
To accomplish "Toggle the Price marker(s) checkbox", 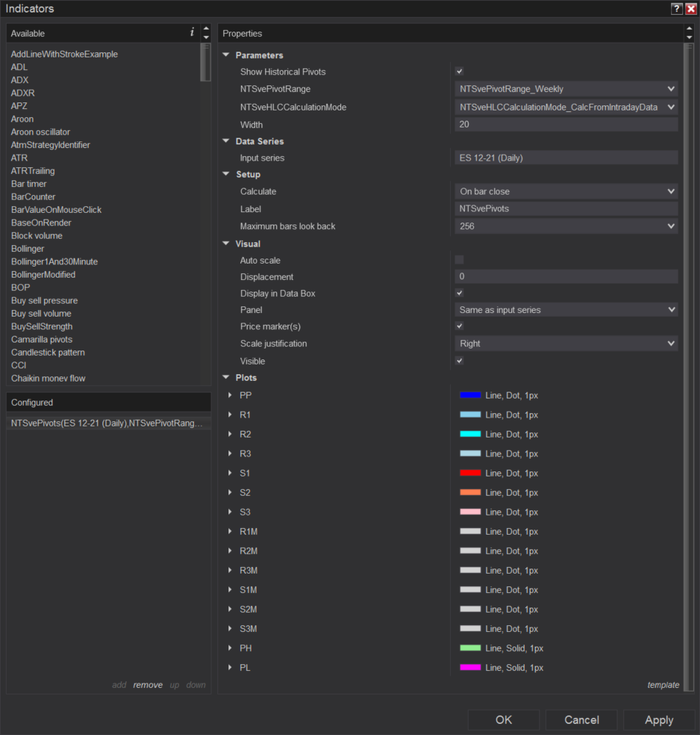I will pyautogui.click(x=460, y=326).
